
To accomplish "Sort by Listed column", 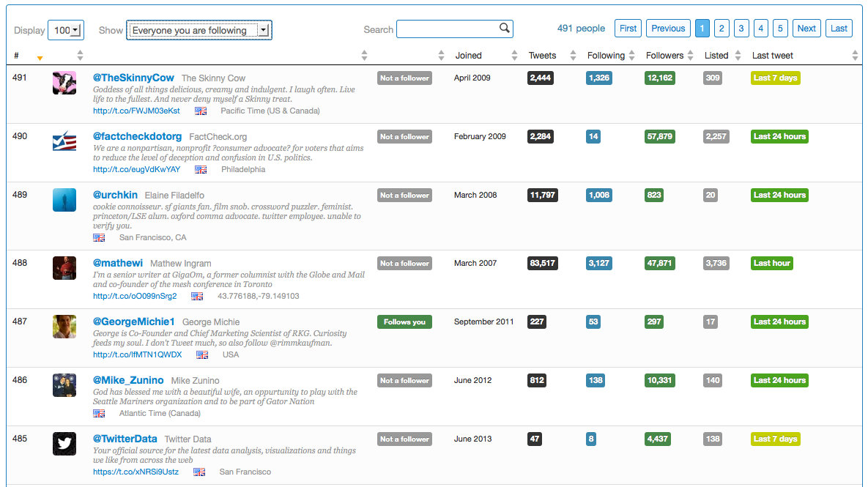I will pyautogui.click(x=738, y=56).
